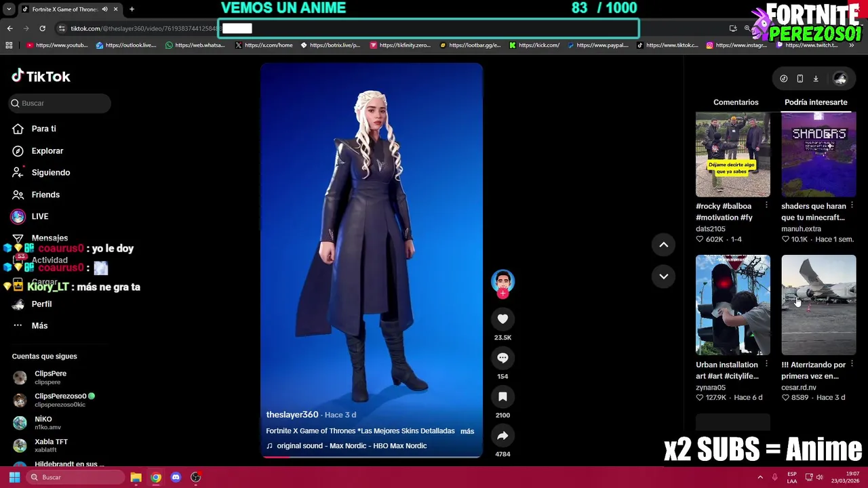Open a new browser tab
Screen dimensions: 868x488
point(132,9)
